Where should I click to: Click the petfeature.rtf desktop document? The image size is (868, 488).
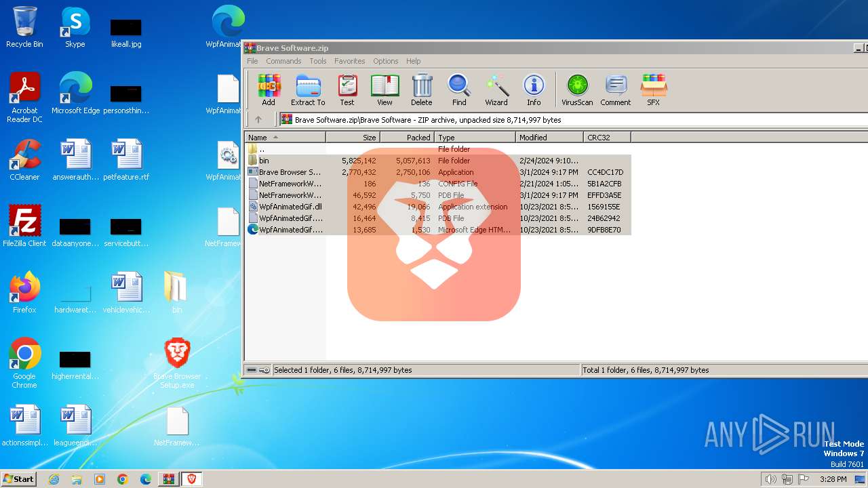(126, 160)
